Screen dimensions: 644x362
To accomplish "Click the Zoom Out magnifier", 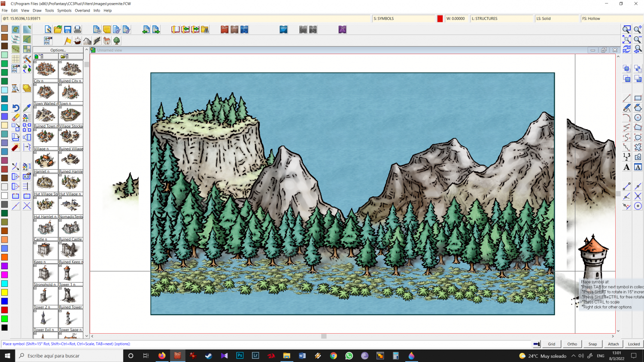I will (638, 39).
